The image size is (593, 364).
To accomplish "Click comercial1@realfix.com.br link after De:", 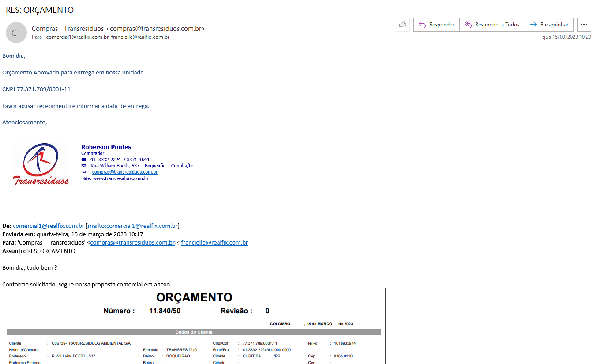I will (x=49, y=226).
